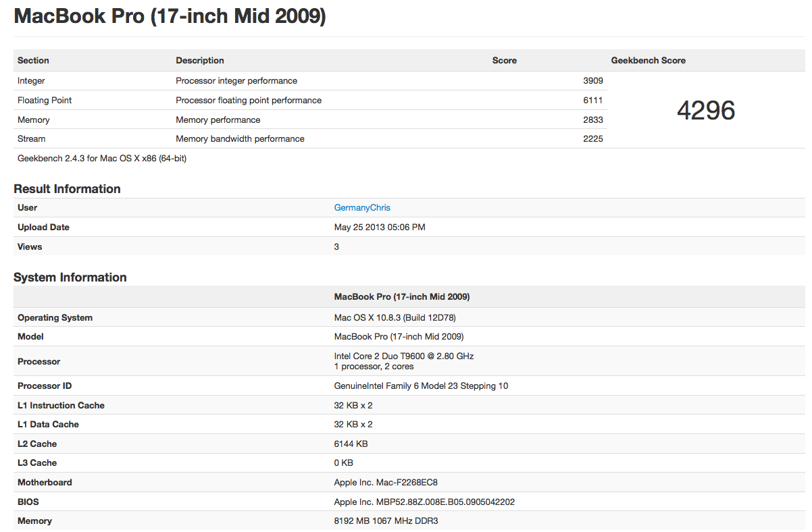Click the Floating Point section label
This screenshot has height=532, width=812.
[45, 101]
